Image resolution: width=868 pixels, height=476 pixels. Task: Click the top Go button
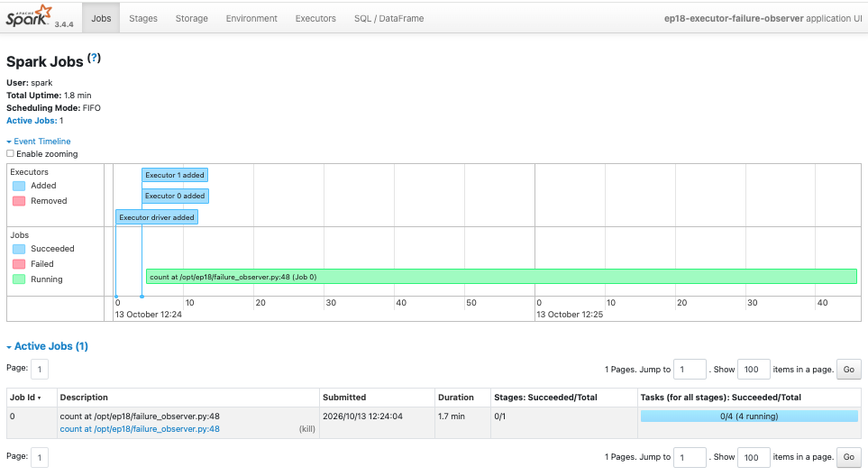[x=849, y=370]
